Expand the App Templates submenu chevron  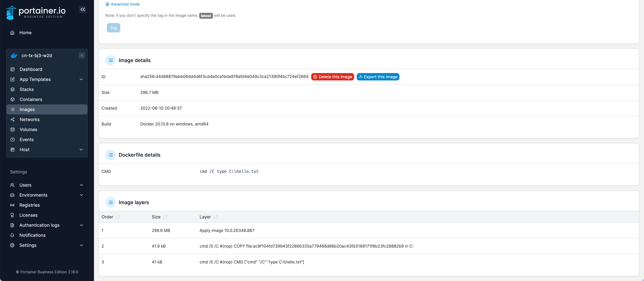81,79
